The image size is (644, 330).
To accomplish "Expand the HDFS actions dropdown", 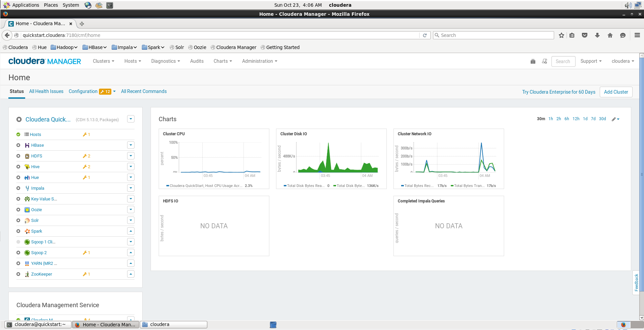I will 131,156.
